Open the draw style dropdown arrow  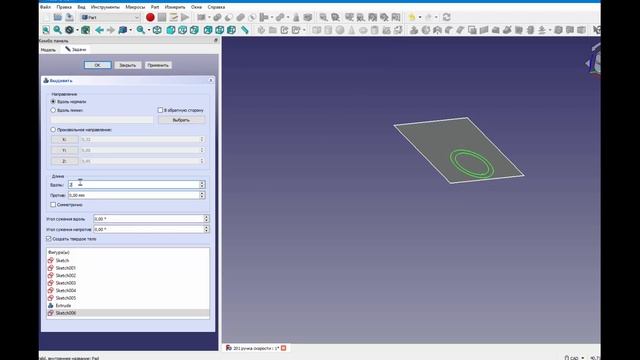pos(77,30)
